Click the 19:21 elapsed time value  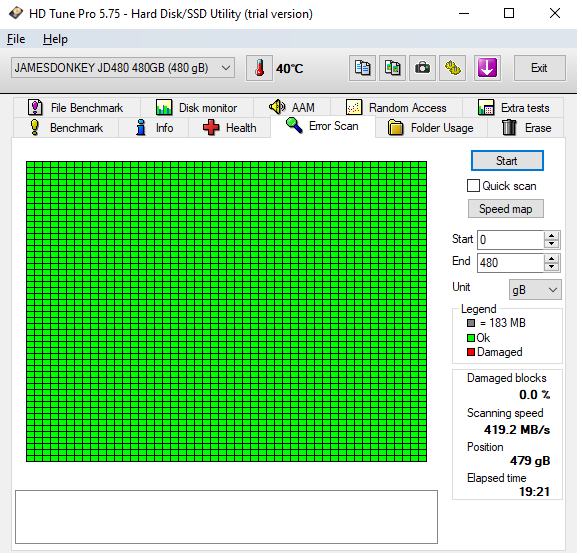[x=534, y=492]
